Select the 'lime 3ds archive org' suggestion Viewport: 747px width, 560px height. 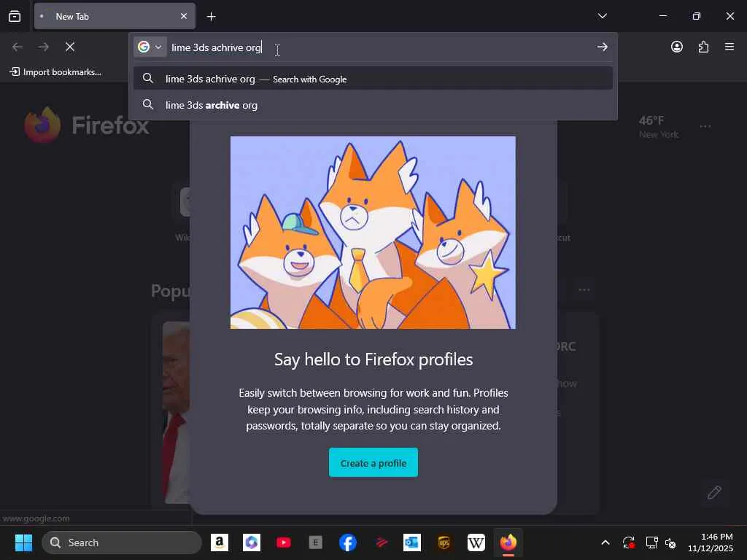click(373, 105)
